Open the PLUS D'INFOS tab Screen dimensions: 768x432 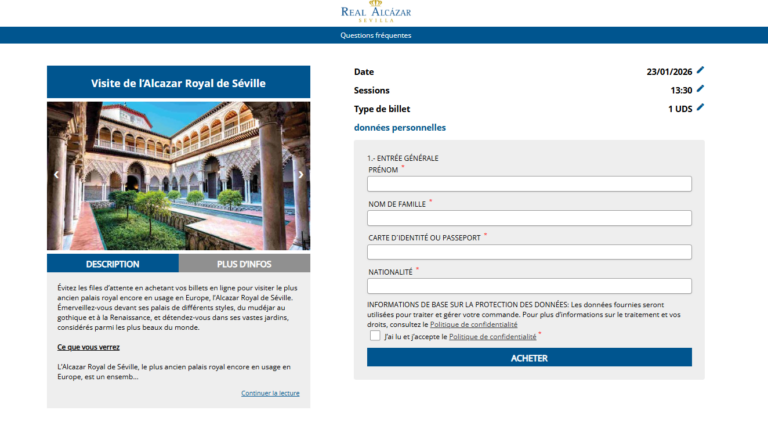(244, 264)
